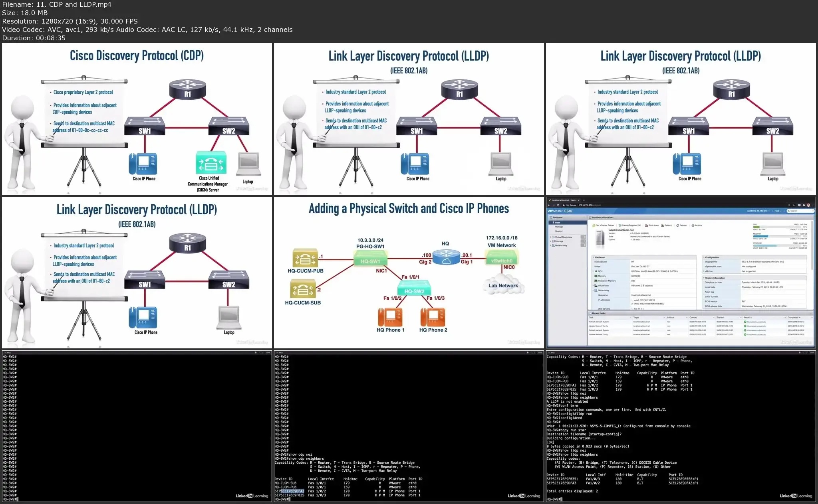Click 'show cdp neighbors' command in middle terminal

pyautogui.click(x=306, y=459)
